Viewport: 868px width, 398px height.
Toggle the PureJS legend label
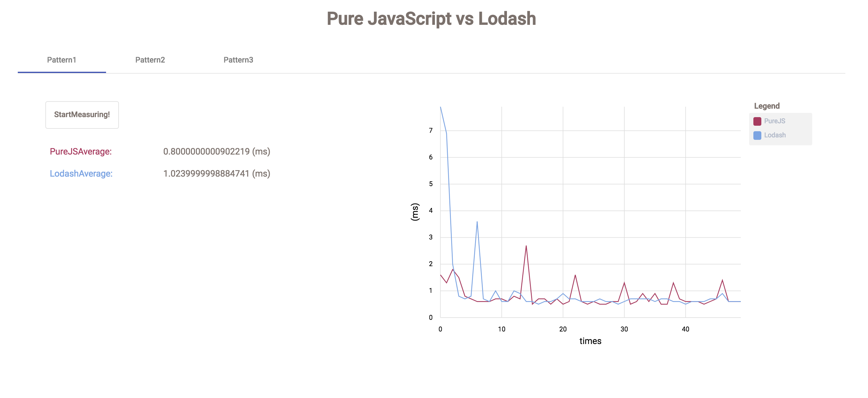tap(774, 121)
